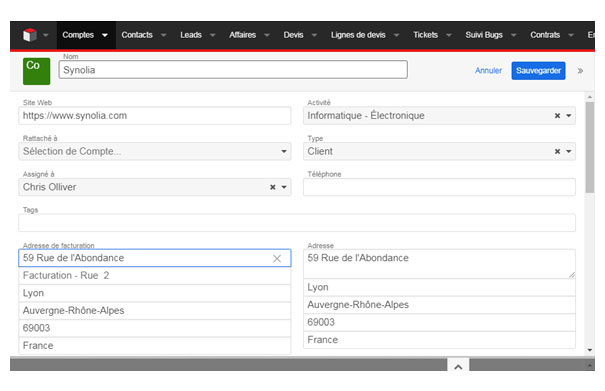
Task: Expand the Suivi Bugs dropdown arrow
Action: [x=514, y=35]
